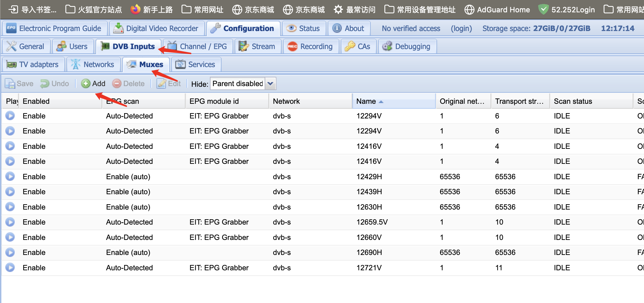Open the AdGuard Home bookmark

[x=497, y=10]
